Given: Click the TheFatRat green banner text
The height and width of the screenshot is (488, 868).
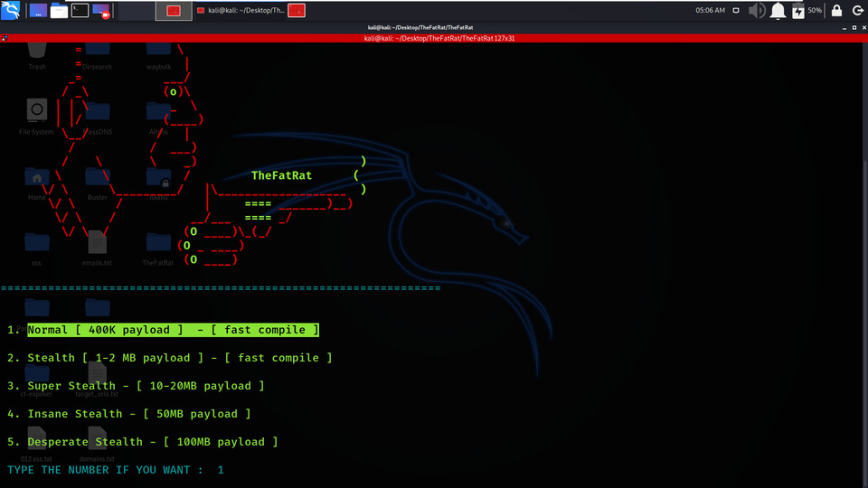Looking at the screenshot, I should pos(281,175).
